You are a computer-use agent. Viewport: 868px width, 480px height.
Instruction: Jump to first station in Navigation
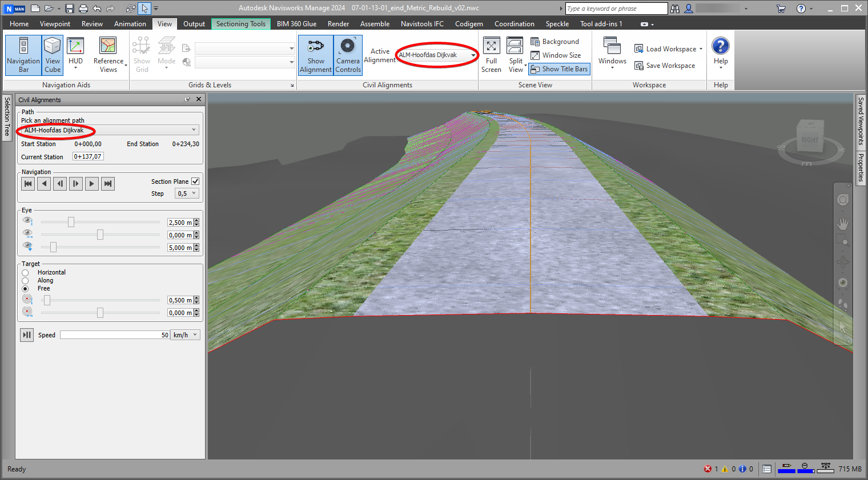[x=28, y=184]
